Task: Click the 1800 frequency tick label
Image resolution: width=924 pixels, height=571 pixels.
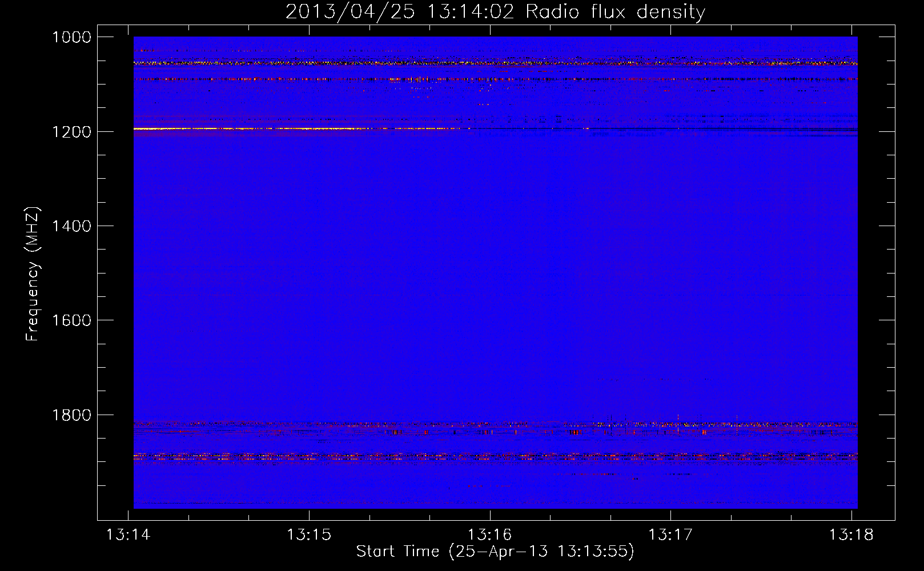Action: tap(71, 415)
